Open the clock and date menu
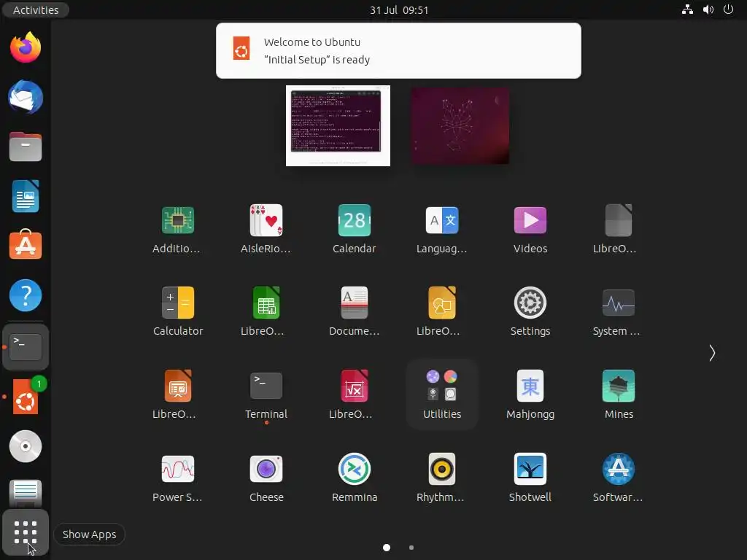 (x=399, y=10)
